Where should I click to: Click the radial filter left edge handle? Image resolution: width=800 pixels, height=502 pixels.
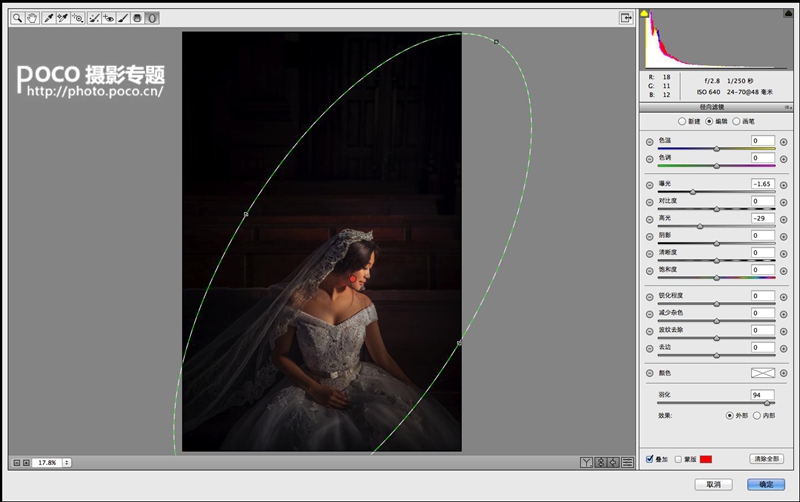246,214
